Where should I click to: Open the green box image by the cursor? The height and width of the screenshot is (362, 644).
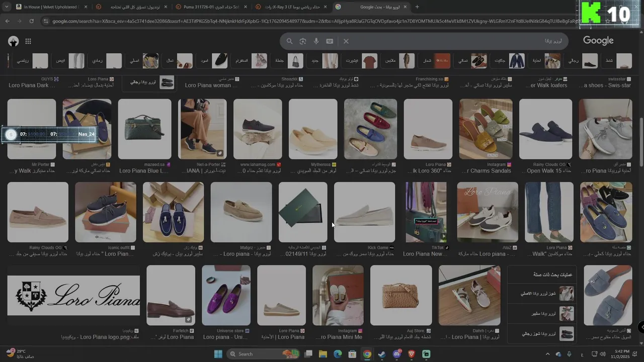pyautogui.click(x=303, y=212)
